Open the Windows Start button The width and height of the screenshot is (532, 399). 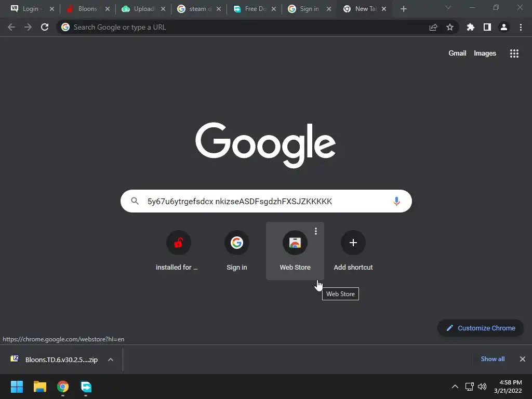click(x=17, y=387)
